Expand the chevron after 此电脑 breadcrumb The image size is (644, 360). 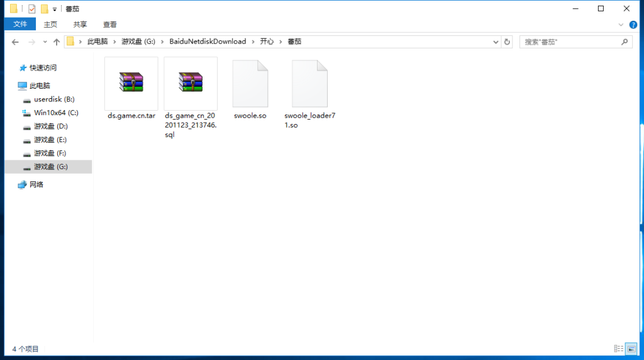114,42
